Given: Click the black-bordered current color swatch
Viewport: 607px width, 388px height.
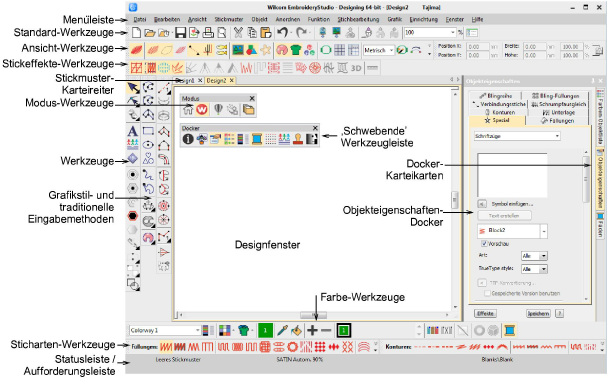Looking at the screenshot, I should point(344,331).
